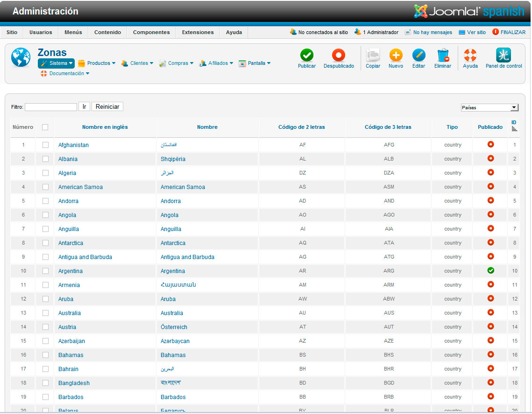This screenshot has width=532, height=414.
Task: Open the Shqipëria name link
Action: tap(173, 159)
